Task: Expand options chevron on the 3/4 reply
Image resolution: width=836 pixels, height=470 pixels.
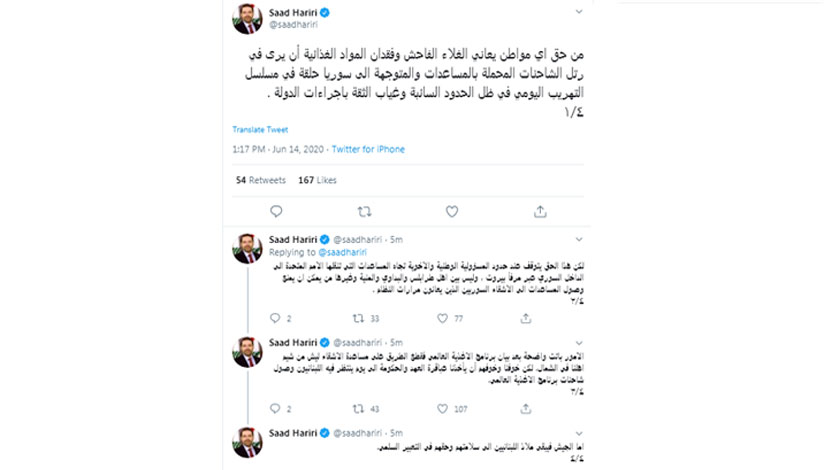Action: tap(579, 343)
